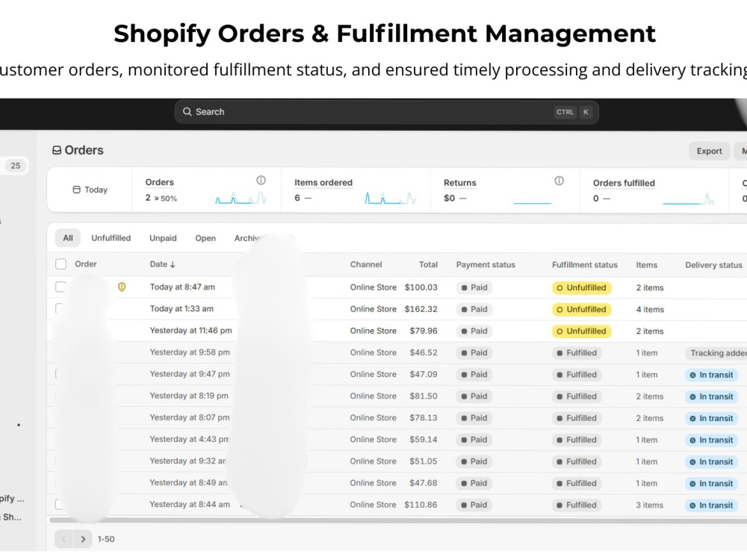Click the Order column header
This screenshot has width=747, height=560.
86,264
